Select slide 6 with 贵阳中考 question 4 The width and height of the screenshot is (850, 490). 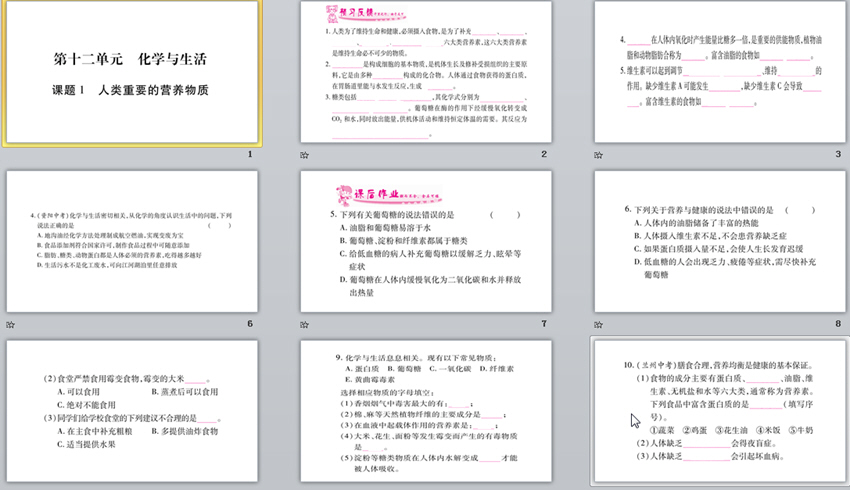tap(129, 243)
